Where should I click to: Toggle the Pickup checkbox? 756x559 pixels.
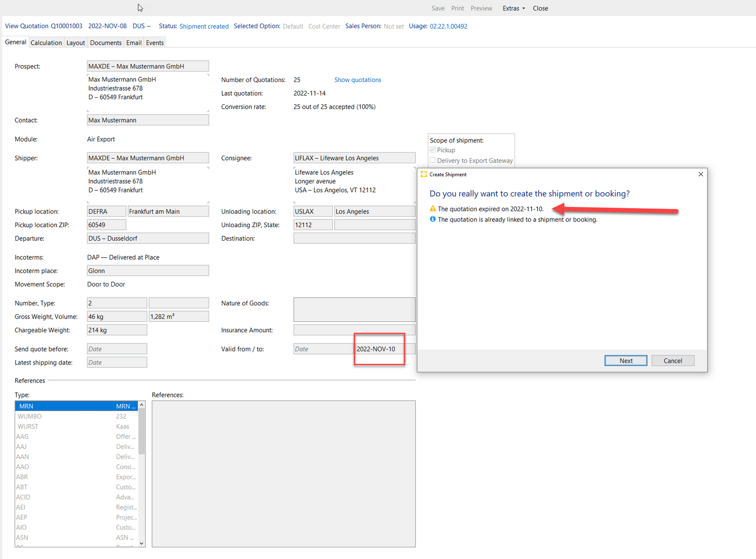pos(433,150)
